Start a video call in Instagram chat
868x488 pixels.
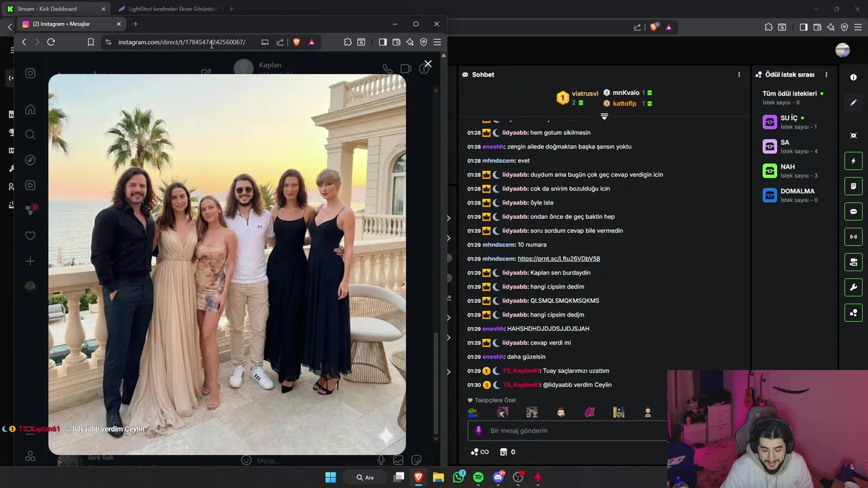(406, 68)
